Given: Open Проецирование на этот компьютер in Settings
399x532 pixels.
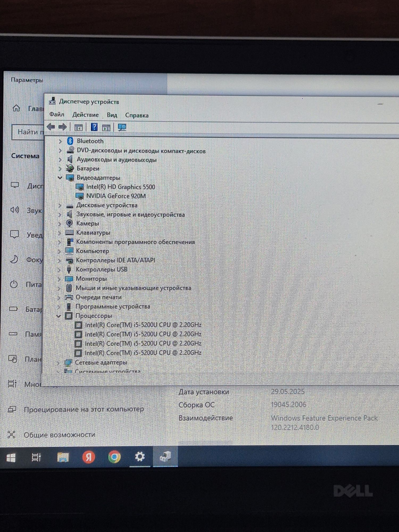Looking at the screenshot, I should tap(84, 409).
